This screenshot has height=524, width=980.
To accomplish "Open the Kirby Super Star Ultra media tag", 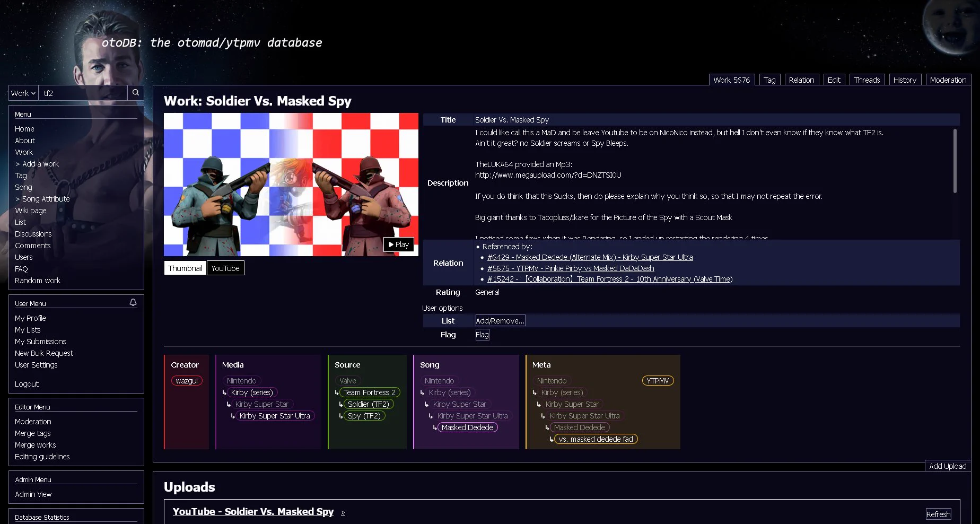I will (x=275, y=416).
